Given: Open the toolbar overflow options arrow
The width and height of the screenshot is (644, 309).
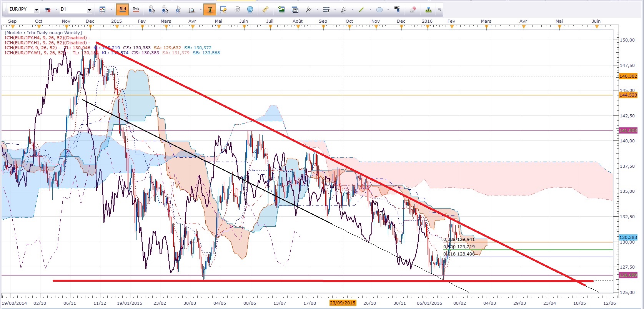Looking at the screenshot, I should coord(439,9).
